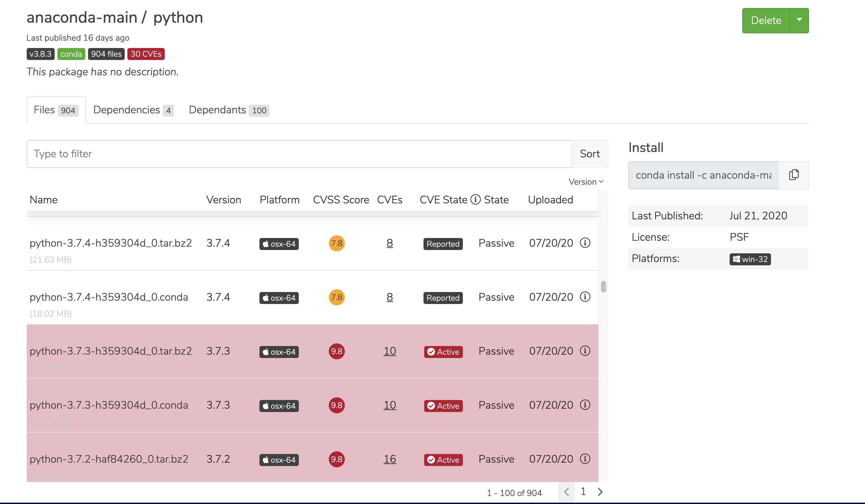The height and width of the screenshot is (504, 865).
Task: Open the 8 CVEs link for python-3.7.4 .conda
Action: (389, 297)
